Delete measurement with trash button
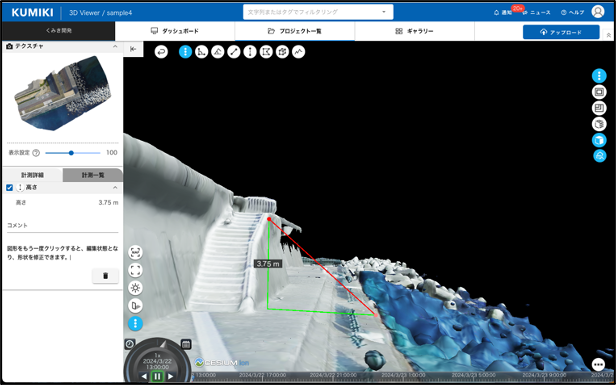Screen dimensions: 616x385 tap(105, 276)
